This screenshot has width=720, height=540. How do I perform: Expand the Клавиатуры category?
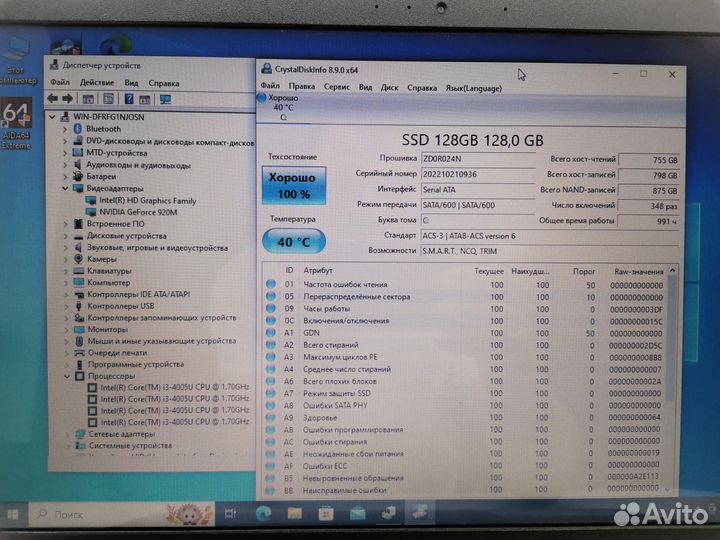pyautogui.click(x=66, y=271)
